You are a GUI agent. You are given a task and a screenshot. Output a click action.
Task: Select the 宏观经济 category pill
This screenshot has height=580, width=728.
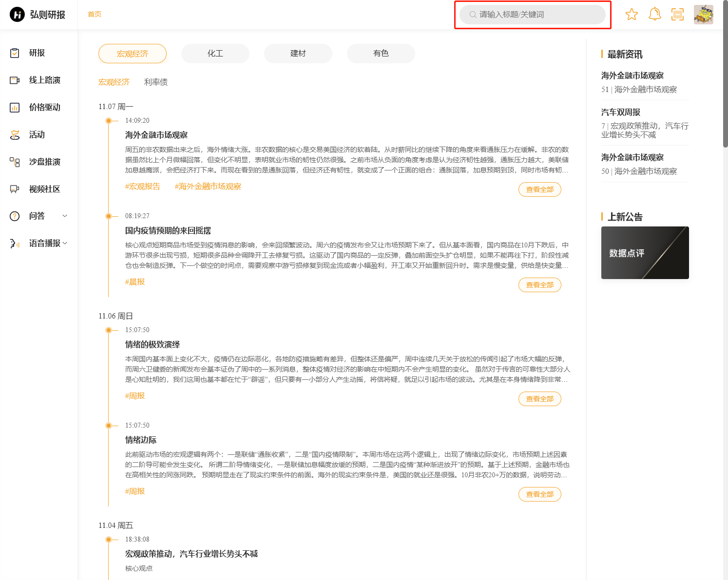[x=133, y=54]
